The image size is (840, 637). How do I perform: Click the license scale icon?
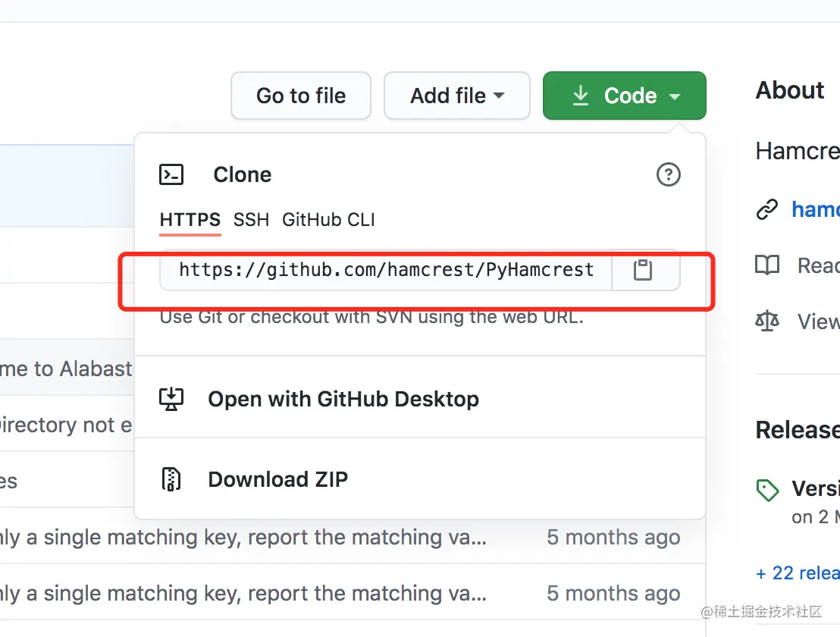click(767, 322)
